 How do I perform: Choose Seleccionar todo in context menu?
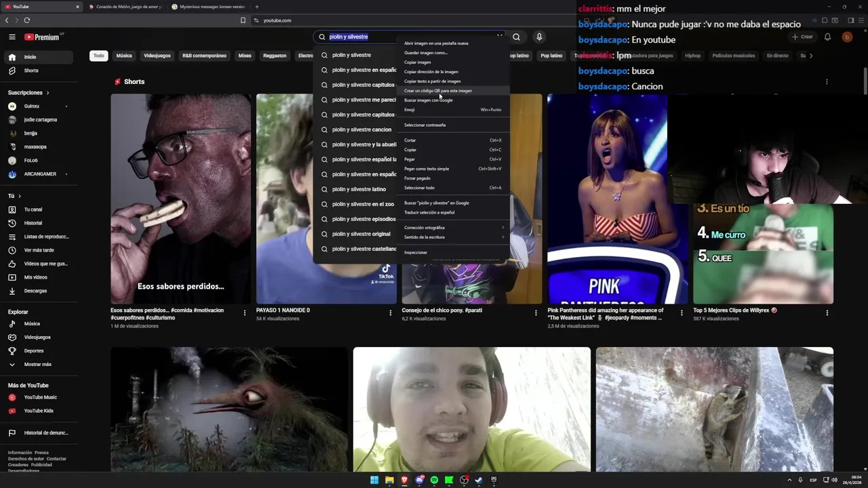click(x=454, y=188)
